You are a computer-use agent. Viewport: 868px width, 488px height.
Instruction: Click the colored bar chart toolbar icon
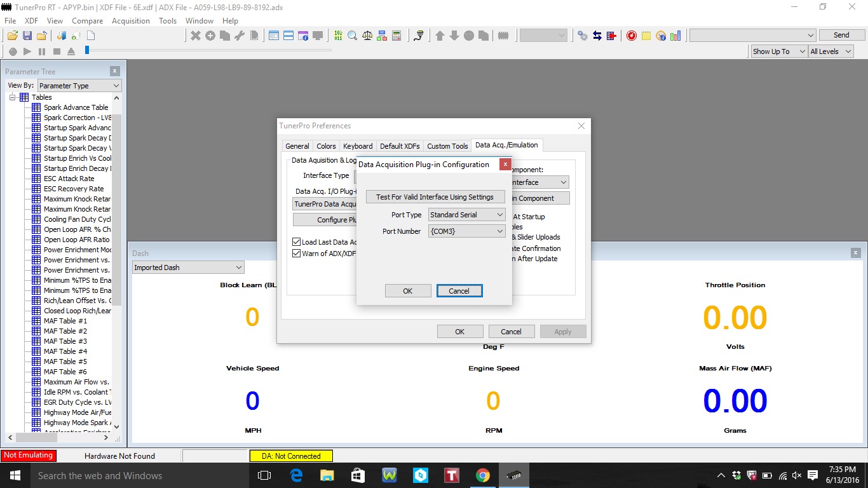coord(675,36)
